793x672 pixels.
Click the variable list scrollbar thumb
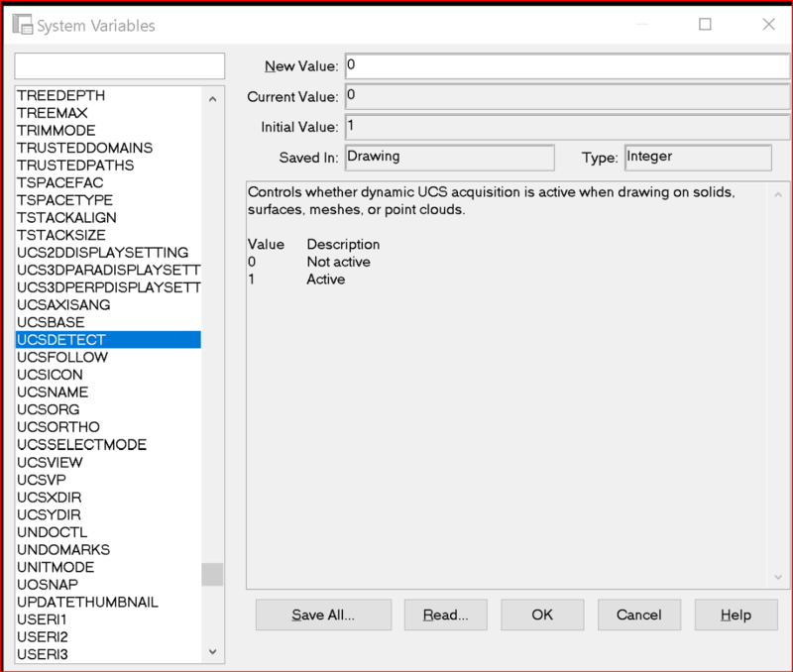coord(212,575)
